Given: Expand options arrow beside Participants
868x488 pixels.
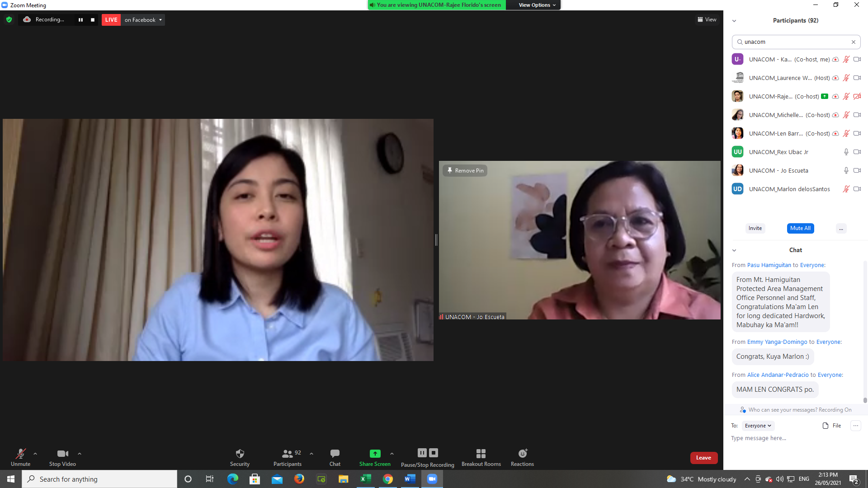Looking at the screenshot, I should pos(311,454).
